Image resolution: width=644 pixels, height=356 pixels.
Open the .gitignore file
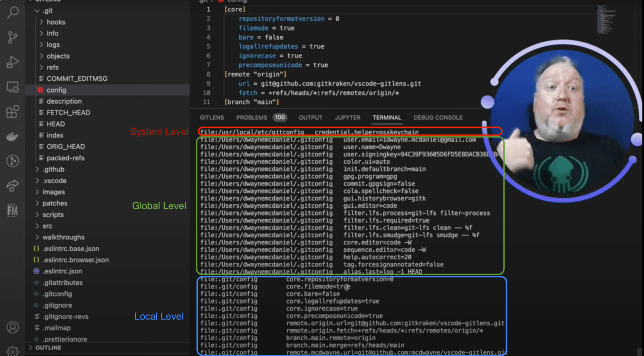coord(58,305)
